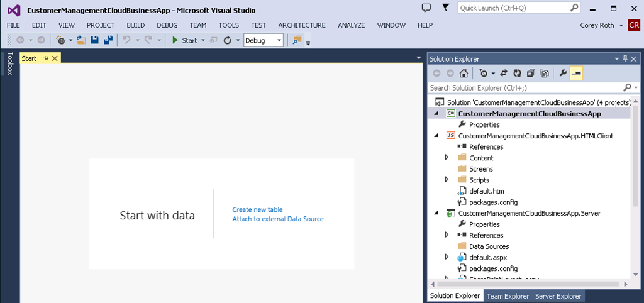644x303 pixels.
Task: Open the ARCHITECTURE menu
Action: pyautogui.click(x=302, y=25)
